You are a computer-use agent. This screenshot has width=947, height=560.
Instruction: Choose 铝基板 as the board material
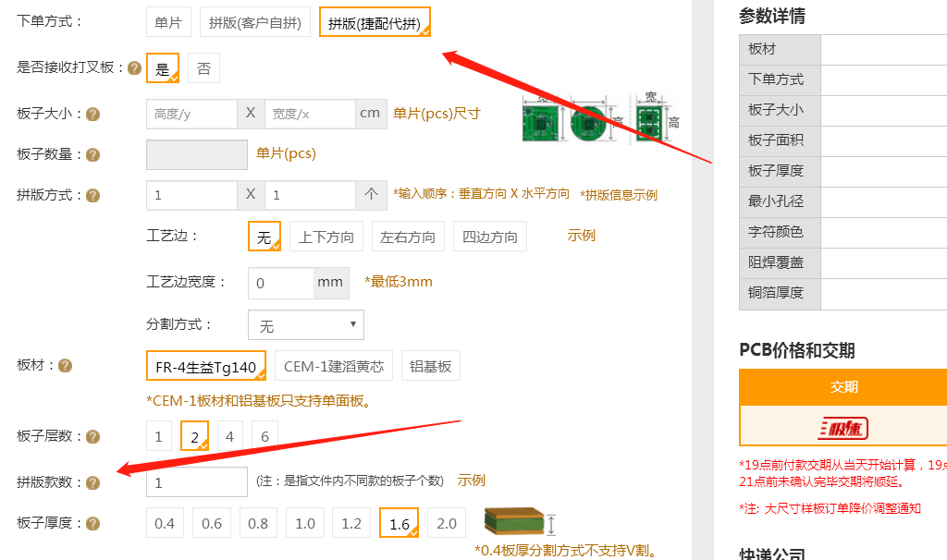(430, 365)
